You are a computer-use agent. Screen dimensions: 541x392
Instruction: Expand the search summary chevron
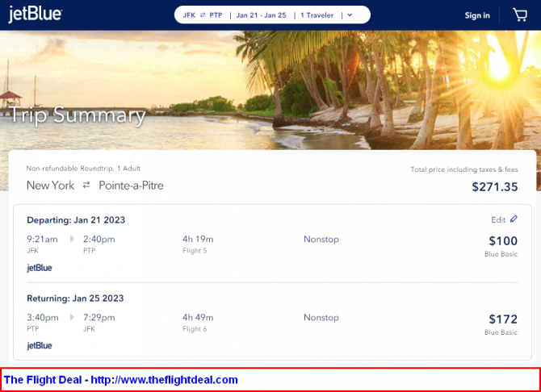350,15
